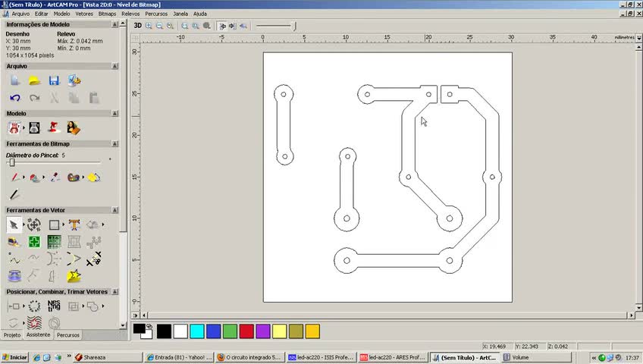Click the Iniciar start button
This screenshot has height=364, width=643.
(14, 357)
